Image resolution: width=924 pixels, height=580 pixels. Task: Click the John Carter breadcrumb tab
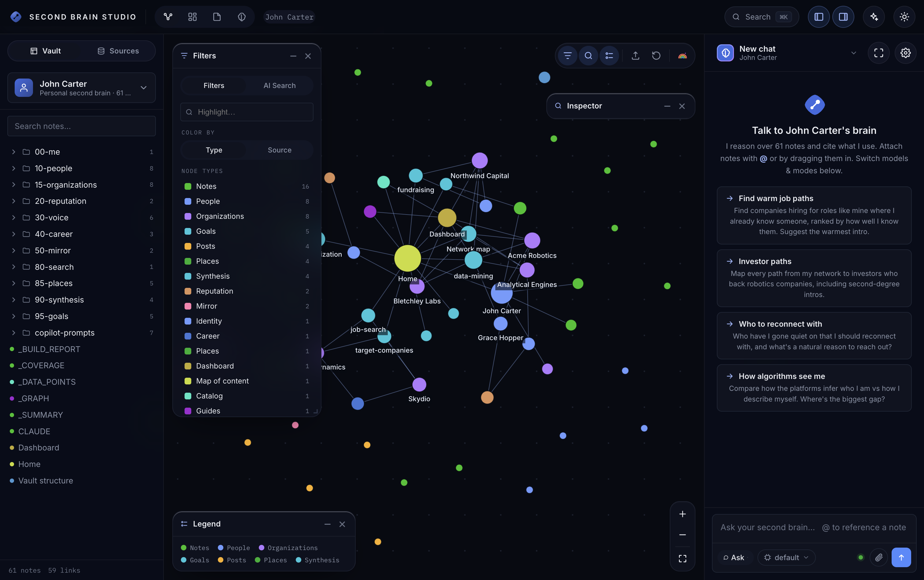coord(289,17)
